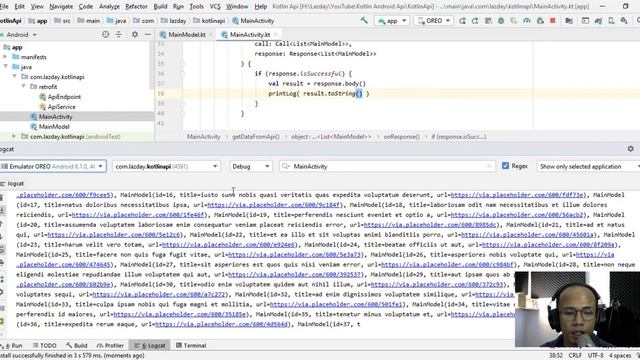Open the VCS menu

(215, 7)
